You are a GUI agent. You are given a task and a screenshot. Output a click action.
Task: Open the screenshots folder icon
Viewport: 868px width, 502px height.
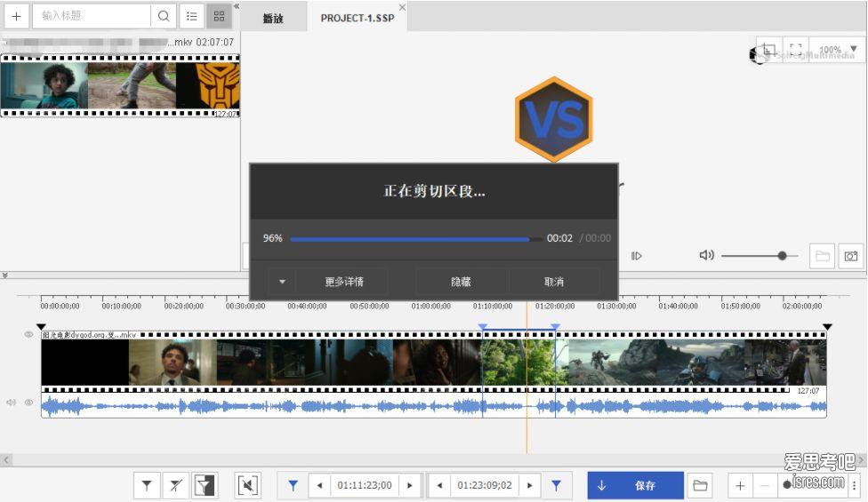click(x=822, y=256)
